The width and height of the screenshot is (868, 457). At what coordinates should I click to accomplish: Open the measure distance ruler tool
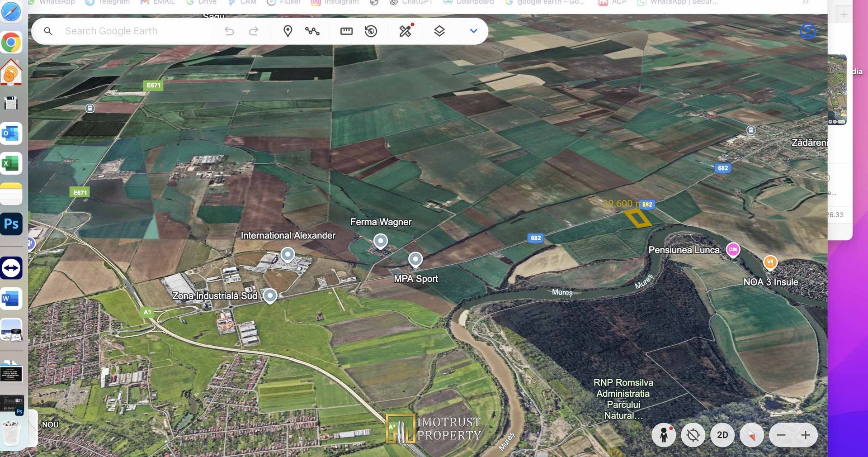(346, 31)
